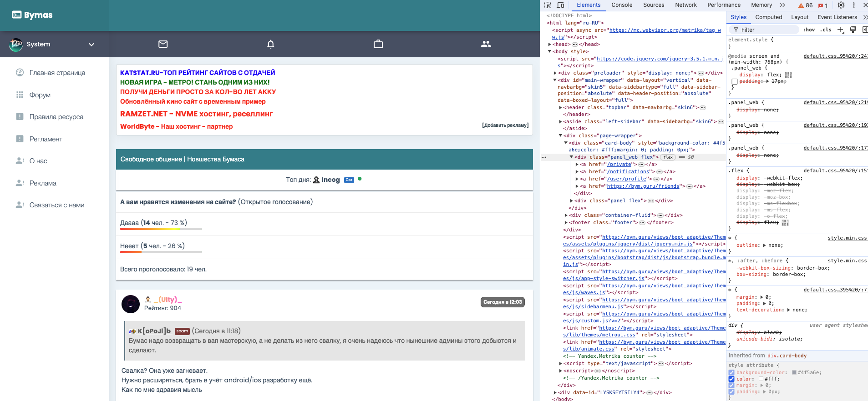Click the white #fff color swatch

coord(761,379)
